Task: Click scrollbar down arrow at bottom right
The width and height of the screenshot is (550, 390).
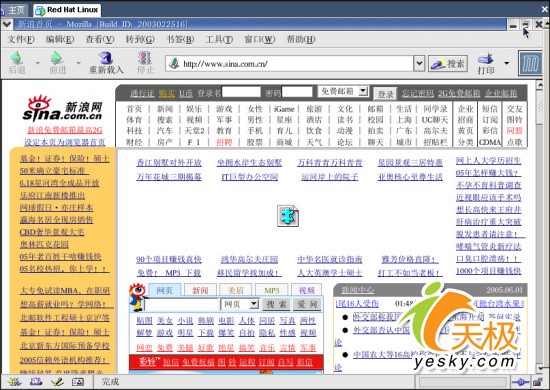Action: (539, 369)
